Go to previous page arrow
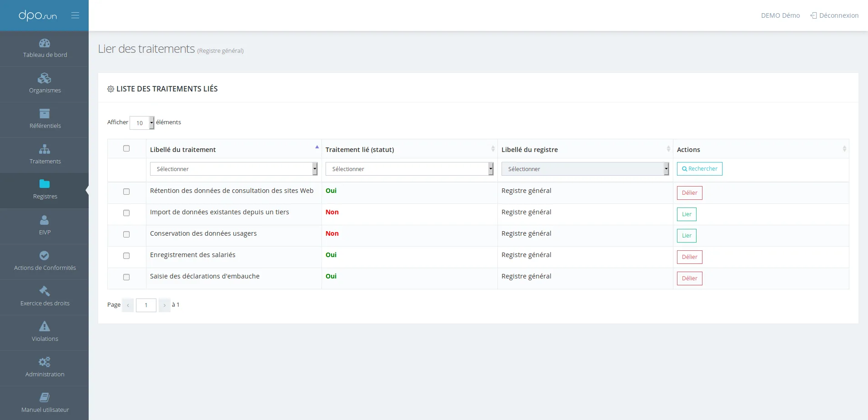The image size is (868, 420). click(x=128, y=305)
